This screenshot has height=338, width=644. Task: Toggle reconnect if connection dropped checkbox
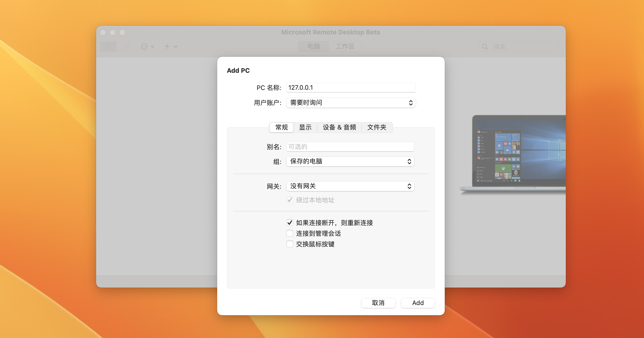coord(290,223)
